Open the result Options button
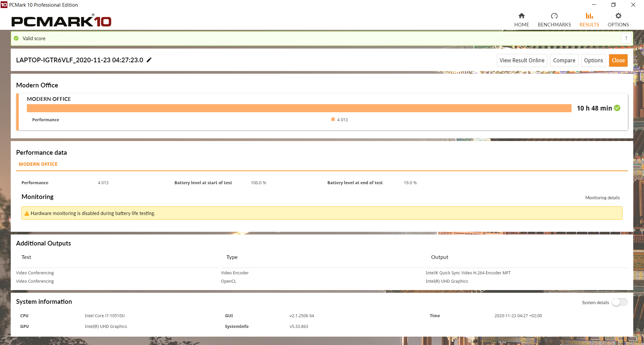 click(593, 60)
